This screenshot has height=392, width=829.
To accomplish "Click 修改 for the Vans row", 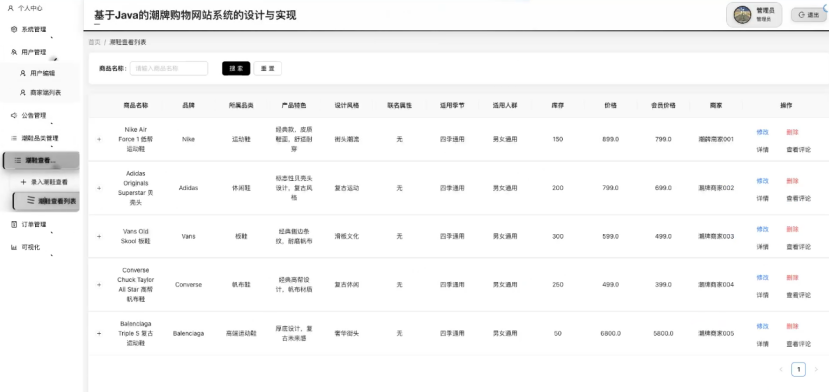I will coord(762,229).
